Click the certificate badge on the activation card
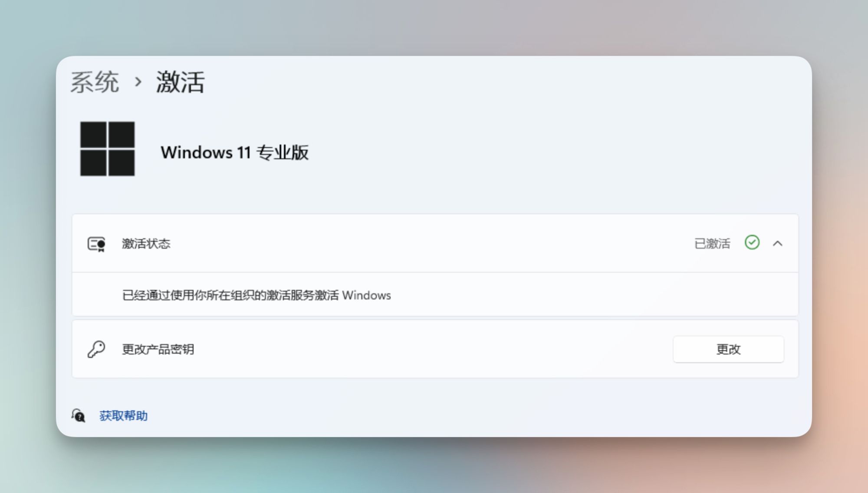The height and width of the screenshot is (493, 868). 96,243
